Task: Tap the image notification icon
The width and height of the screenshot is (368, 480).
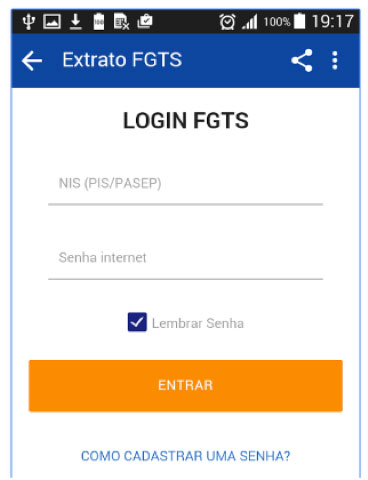Action: point(52,22)
